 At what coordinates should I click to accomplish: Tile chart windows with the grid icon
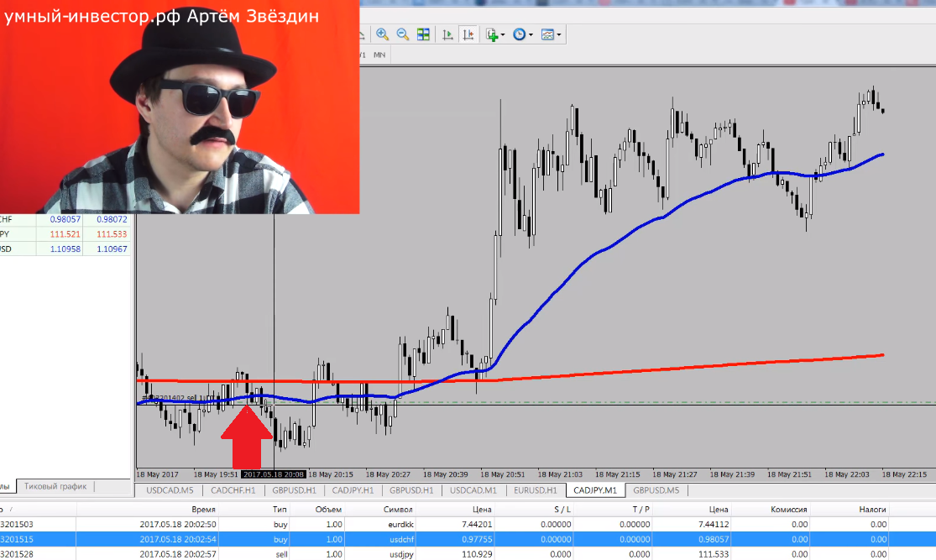[x=423, y=34]
